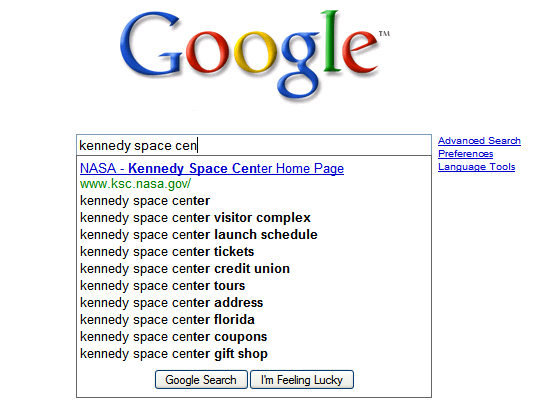Pick the "launch schedule" suggestion

[199, 235]
